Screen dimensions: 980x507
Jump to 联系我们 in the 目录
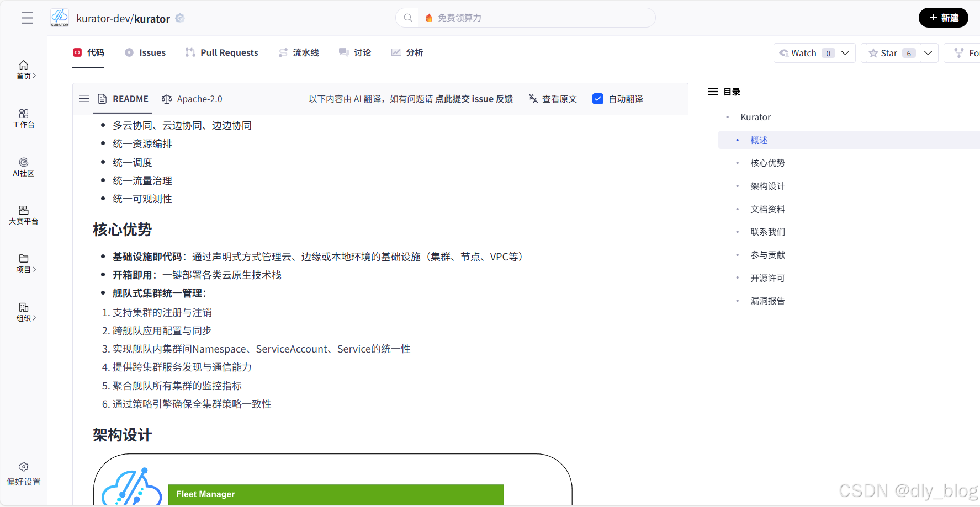(x=767, y=232)
